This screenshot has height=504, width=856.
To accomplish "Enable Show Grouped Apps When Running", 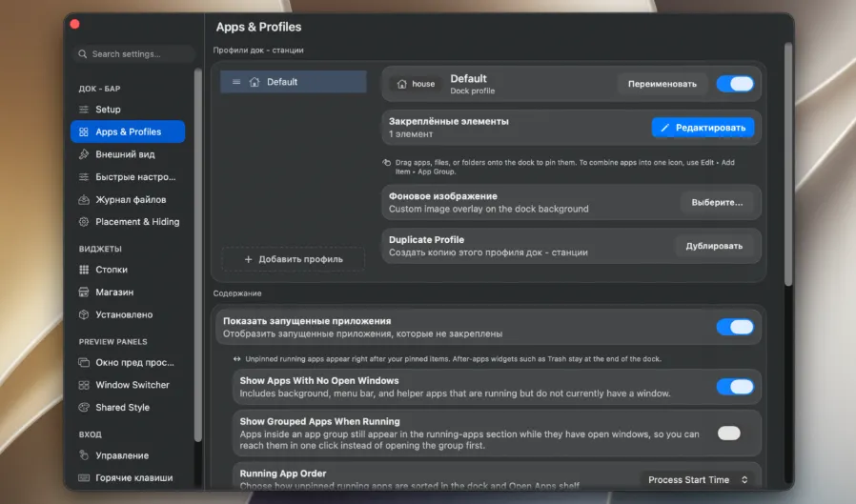I will pos(729,433).
